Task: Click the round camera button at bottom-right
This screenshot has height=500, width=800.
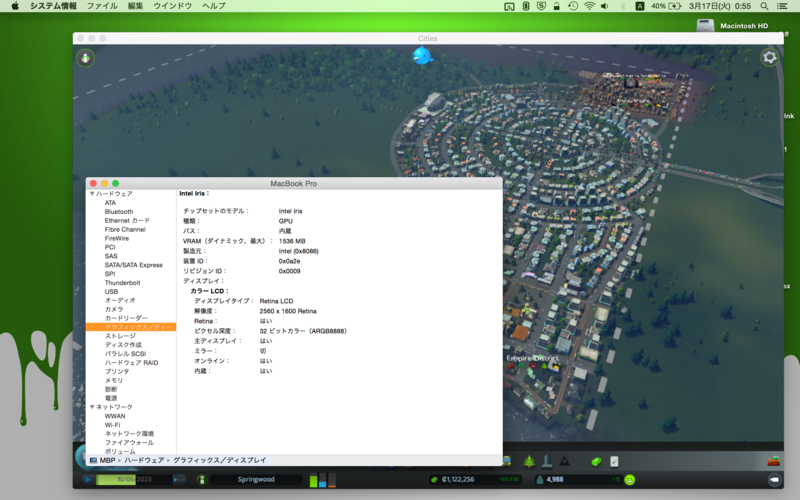Action: pyautogui.click(x=774, y=480)
